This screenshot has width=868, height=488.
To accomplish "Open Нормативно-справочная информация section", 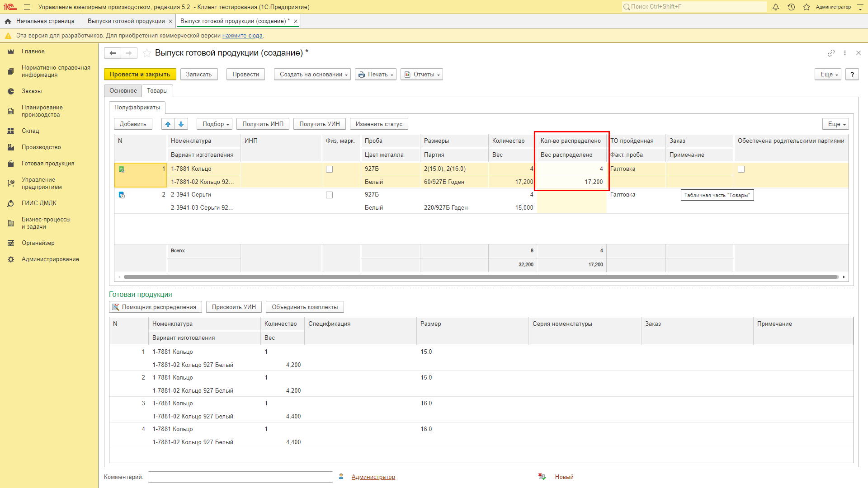I will point(56,71).
